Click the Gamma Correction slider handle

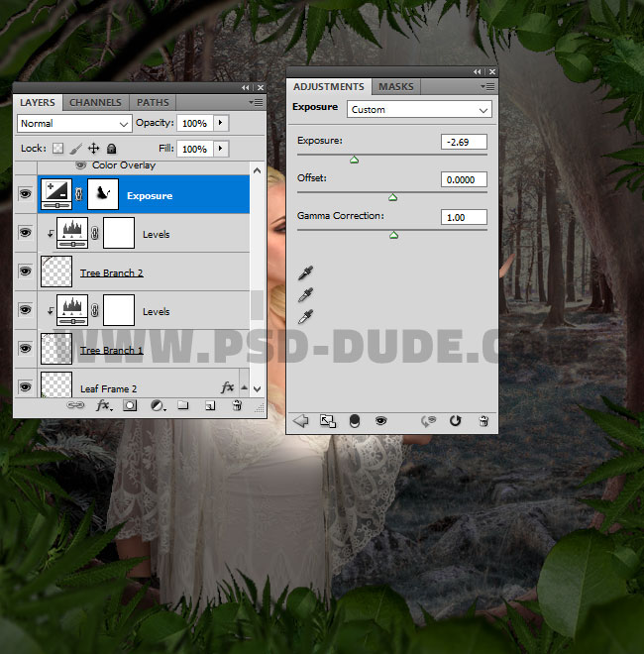pos(393,235)
